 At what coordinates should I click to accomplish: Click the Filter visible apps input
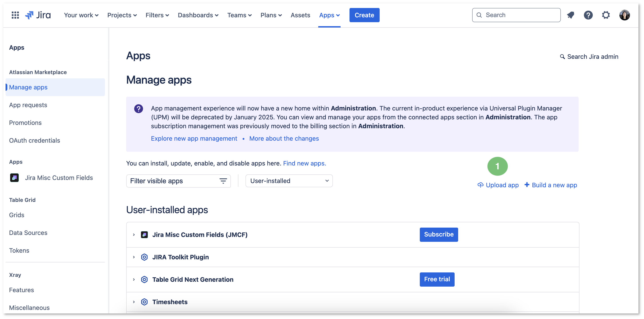click(178, 181)
